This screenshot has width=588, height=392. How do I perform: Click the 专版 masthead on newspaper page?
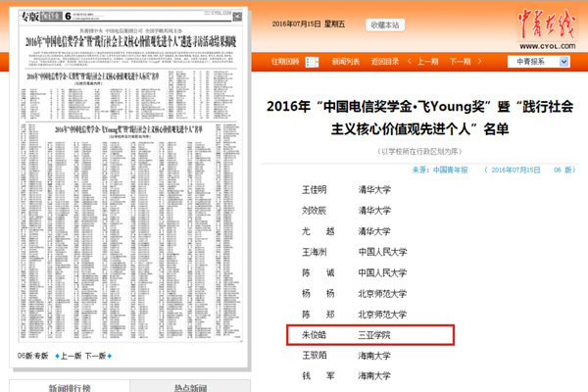pos(30,17)
